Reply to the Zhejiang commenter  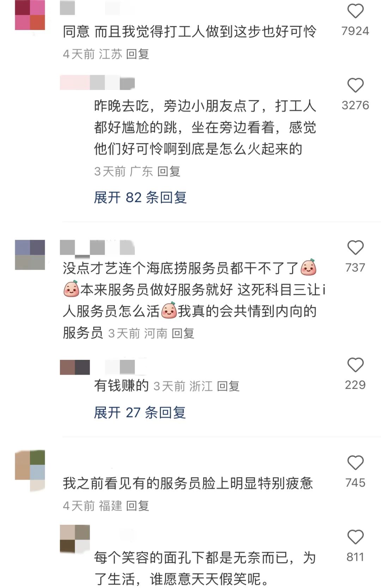pyautogui.click(x=228, y=386)
